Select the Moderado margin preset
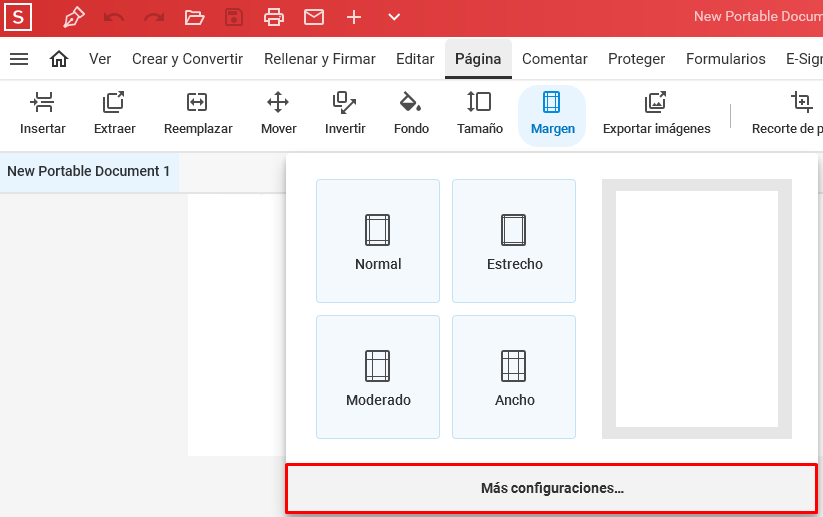 [378, 377]
